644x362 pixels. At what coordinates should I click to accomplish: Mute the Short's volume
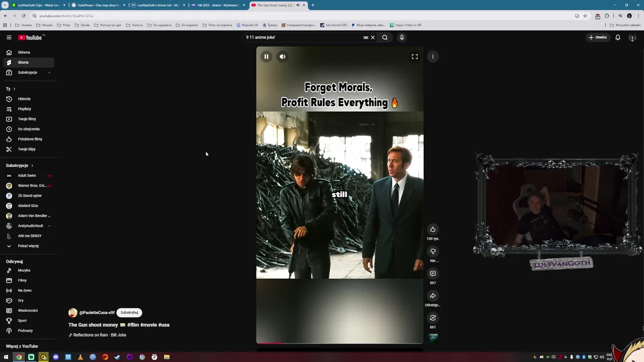282,56
